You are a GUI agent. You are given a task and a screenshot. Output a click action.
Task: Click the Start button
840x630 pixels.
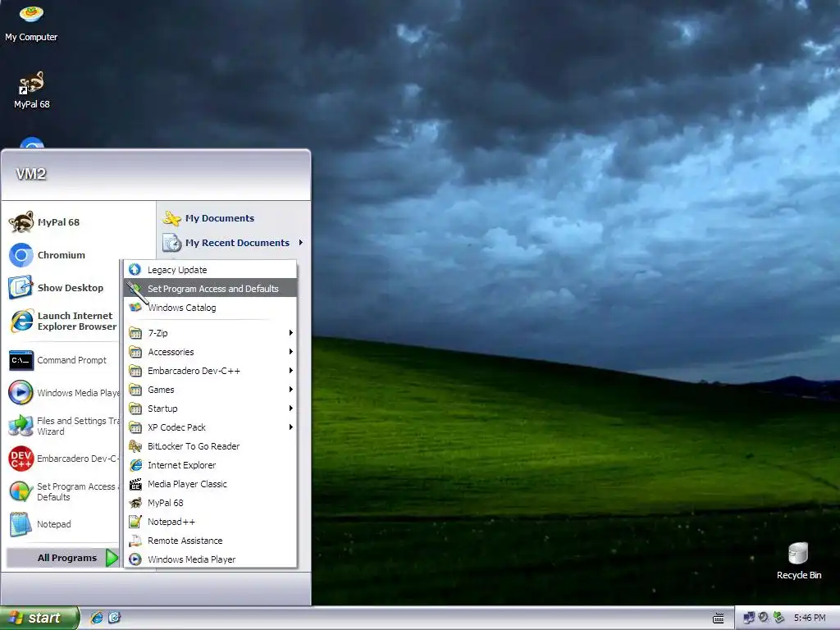tap(39, 618)
